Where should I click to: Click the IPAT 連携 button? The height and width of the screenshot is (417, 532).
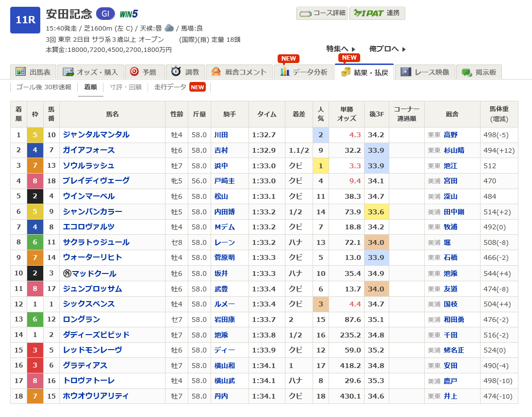(x=377, y=13)
